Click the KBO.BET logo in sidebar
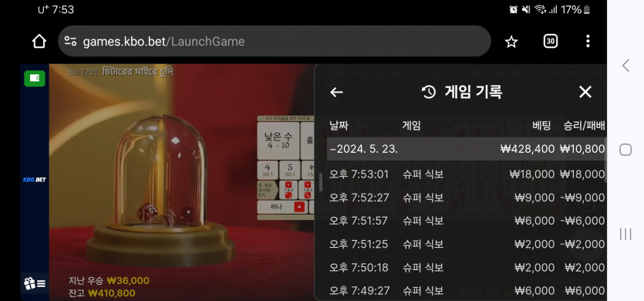The width and height of the screenshot is (644, 301). pyautogui.click(x=35, y=180)
